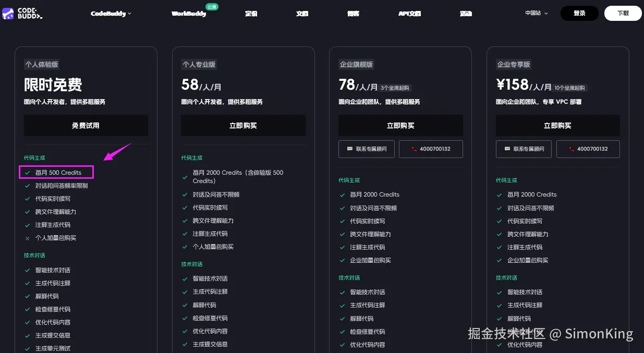The image size is (644, 353).
Task: Go to the 定价 pricing page
Action: (251, 14)
